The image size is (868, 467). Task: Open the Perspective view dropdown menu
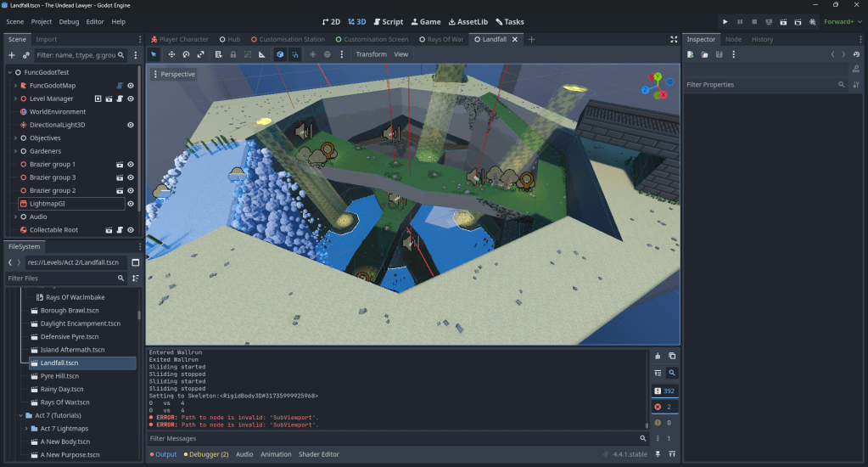tap(174, 75)
